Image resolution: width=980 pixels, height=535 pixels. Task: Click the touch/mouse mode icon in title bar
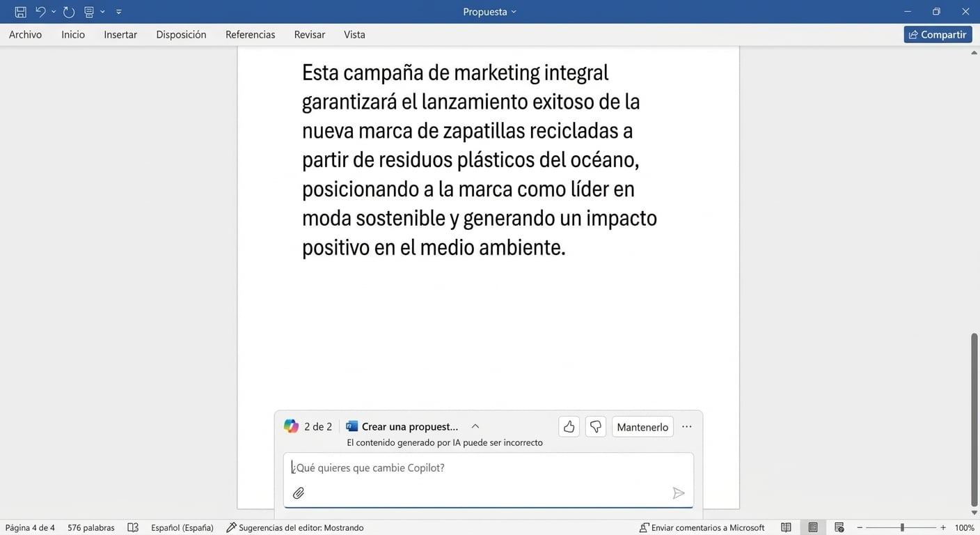(89, 12)
